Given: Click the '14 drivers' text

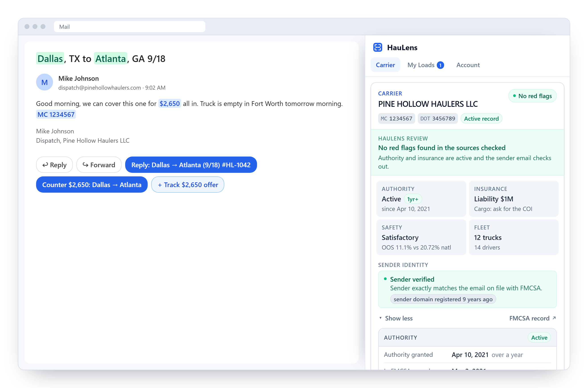Looking at the screenshot, I should pos(487,248).
